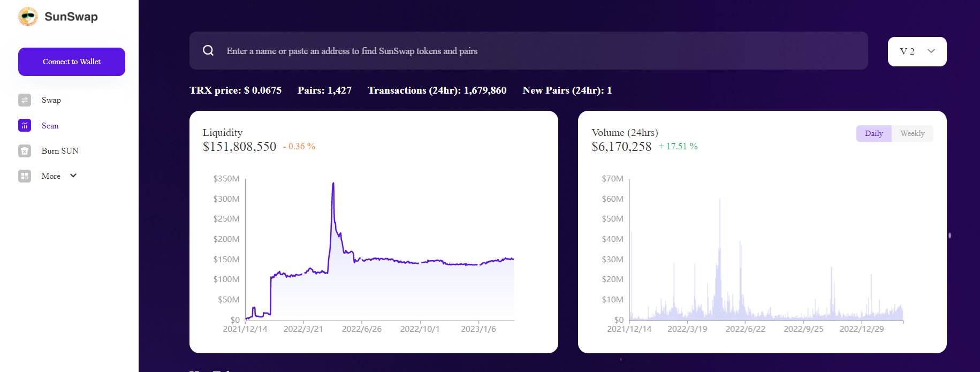
Task: Click the liquidity chart peak spike
Action: pos(333,185)
